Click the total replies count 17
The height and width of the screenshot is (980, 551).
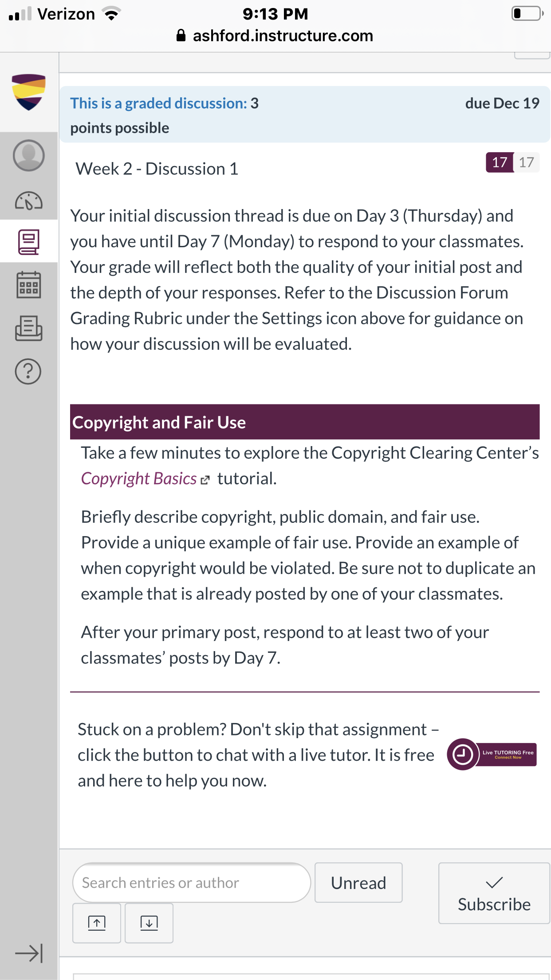(527, 162)
